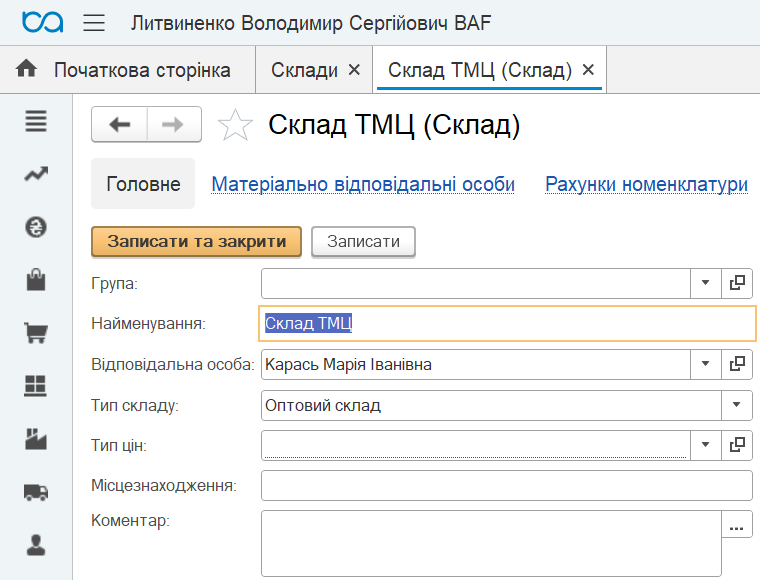Focus the Місцезнаходження input field

(x=507, y=485)
